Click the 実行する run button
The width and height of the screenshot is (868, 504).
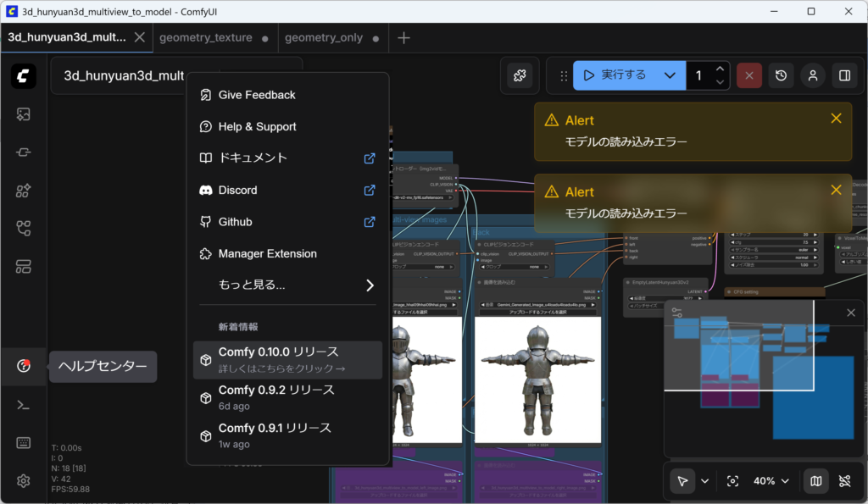[615, 75]
